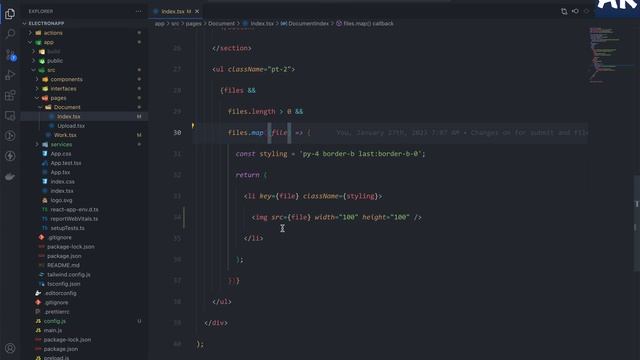The width and height of the screenshot is (640, 360).
Task: Click the editor vertical scrollbar
Action: (x=636, y=223)
